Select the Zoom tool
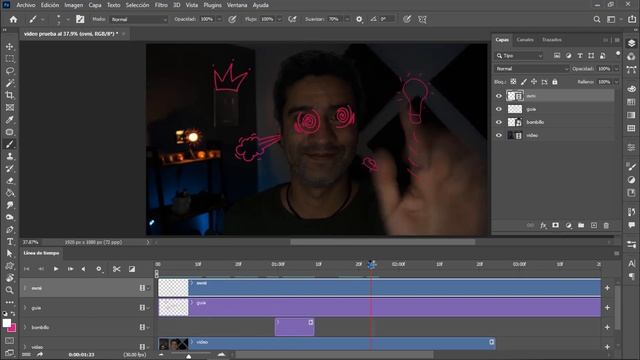The height and width of the screenshot is (360, 640). point(9,290)
